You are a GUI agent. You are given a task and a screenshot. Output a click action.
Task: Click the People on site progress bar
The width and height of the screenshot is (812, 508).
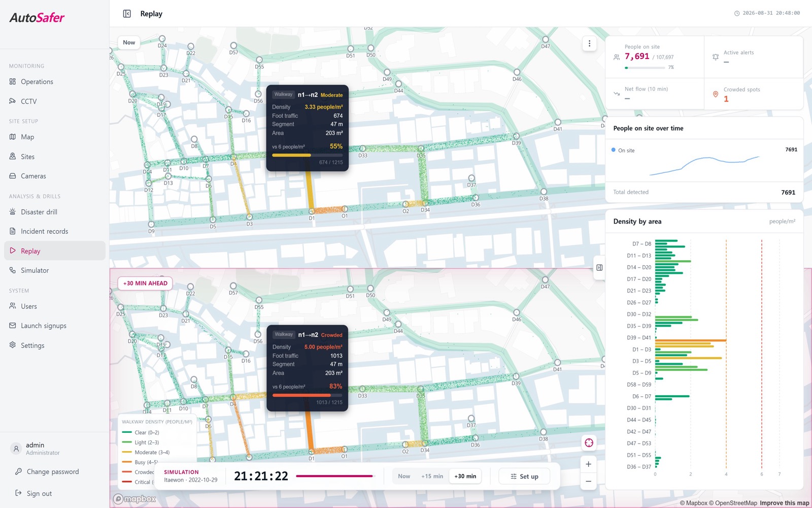(x=645, y=68)
